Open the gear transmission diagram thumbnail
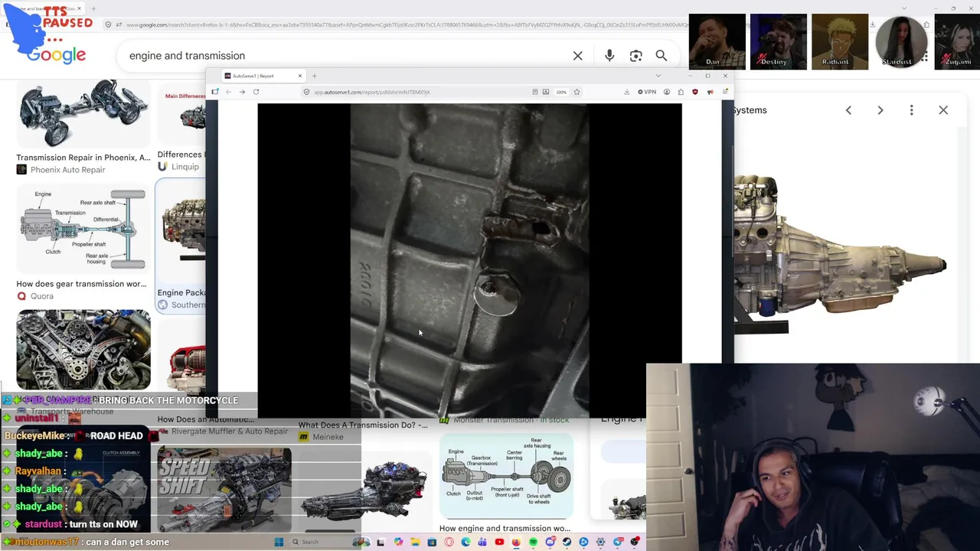The width and height of the screenshot is (980, 551). tap(83, 229)
